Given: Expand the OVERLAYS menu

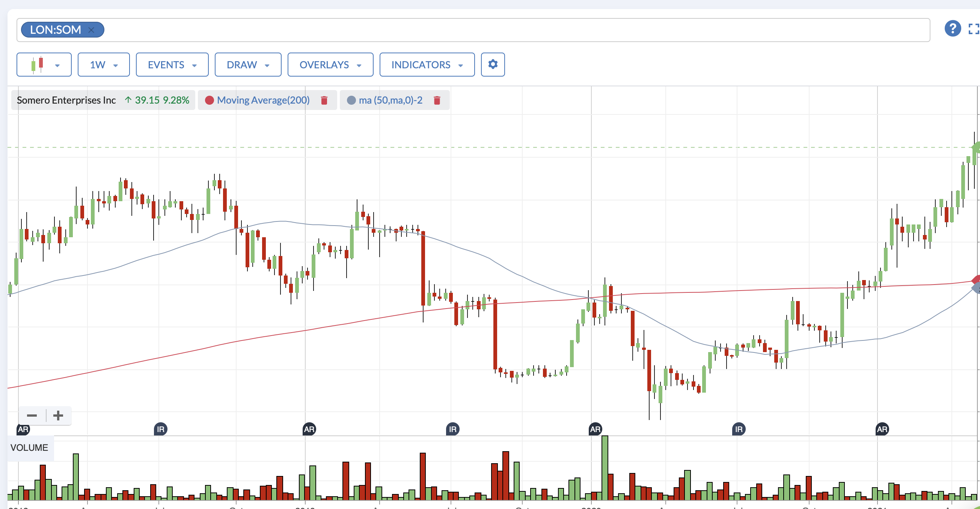Looking at the screenshot, I should 330,65.
